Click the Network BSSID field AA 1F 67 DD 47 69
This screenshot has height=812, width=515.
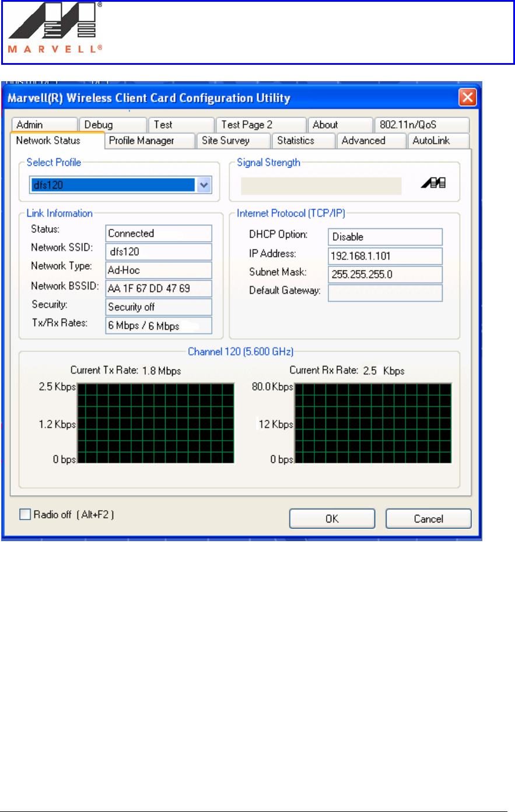(x=159, y=288)
